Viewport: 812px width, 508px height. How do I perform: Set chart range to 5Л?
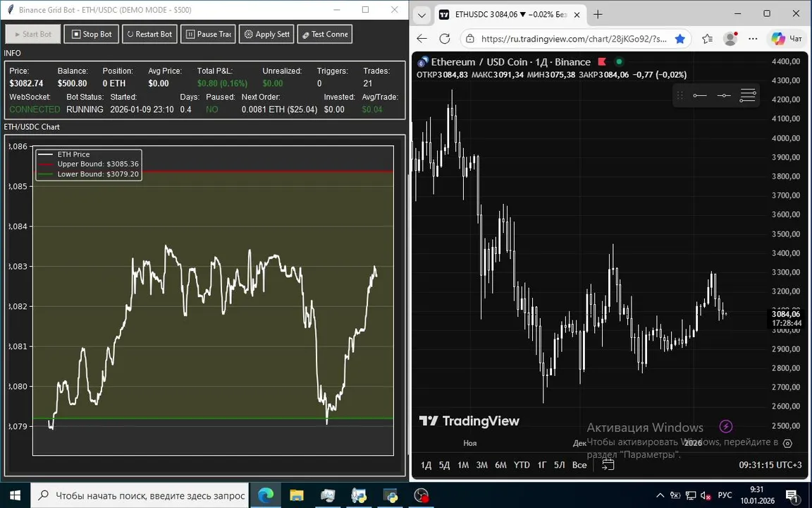pyautogui.click(x=559, y=465)
